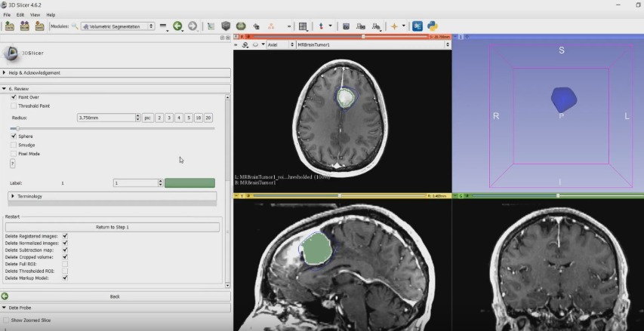644x331 pixels.
Task: Check the Delete Full ROI box
Action: click(x=65, y=263)
